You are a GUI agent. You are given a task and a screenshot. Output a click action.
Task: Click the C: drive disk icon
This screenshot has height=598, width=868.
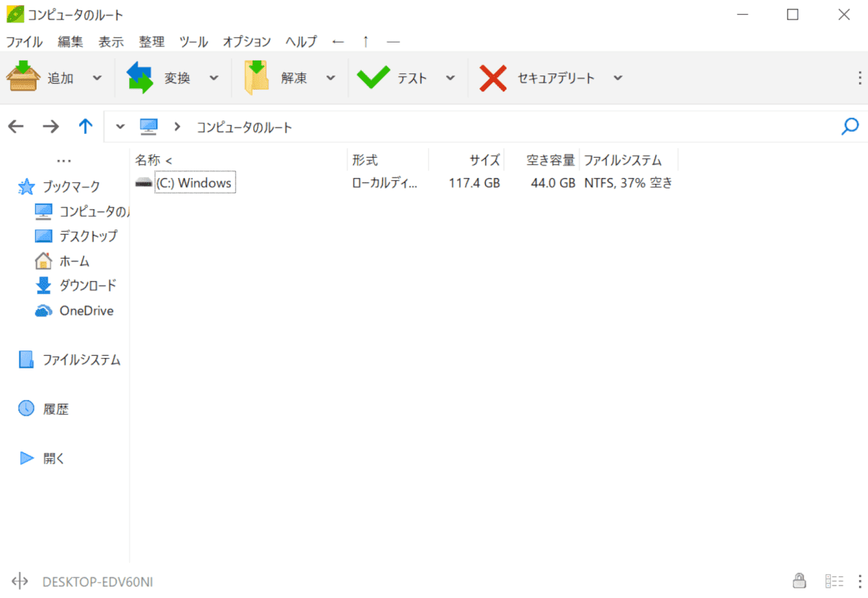(x=144, y=182)
